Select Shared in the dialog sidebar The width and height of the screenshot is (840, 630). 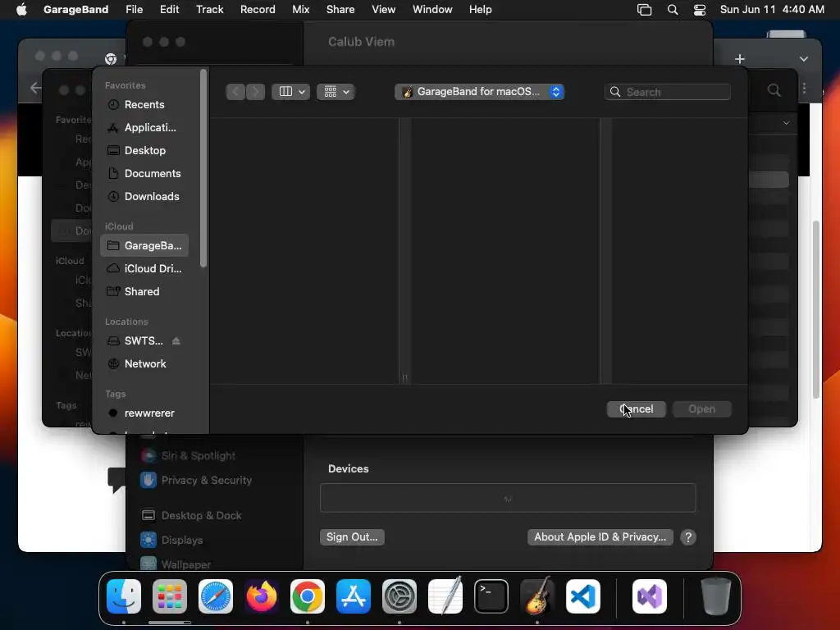pyautogui.click(x=144, y=291)
